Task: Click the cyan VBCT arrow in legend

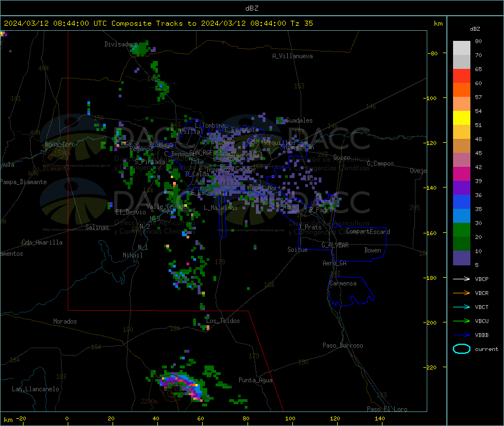Action: (x=461, y=307)
